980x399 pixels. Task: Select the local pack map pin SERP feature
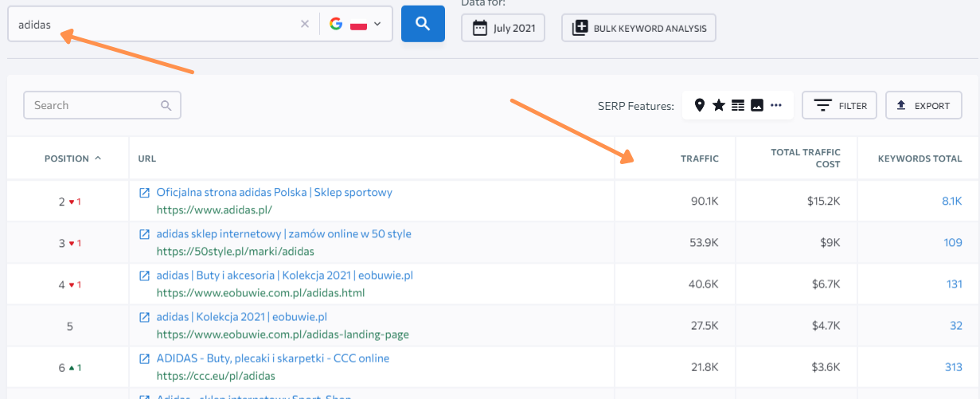click(x=700, y=105)
